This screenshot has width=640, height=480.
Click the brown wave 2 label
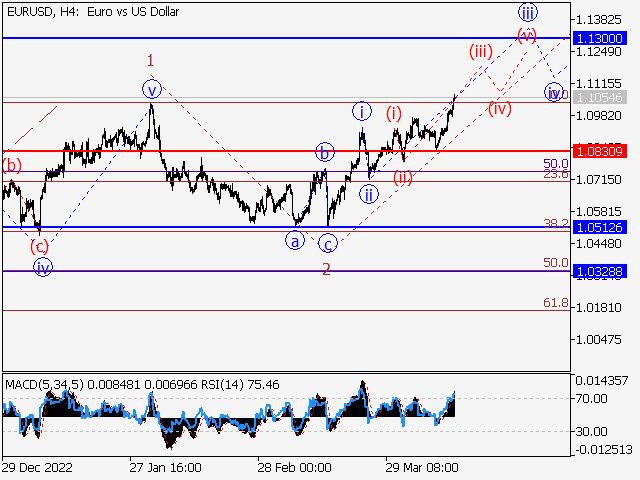point(326,269)
